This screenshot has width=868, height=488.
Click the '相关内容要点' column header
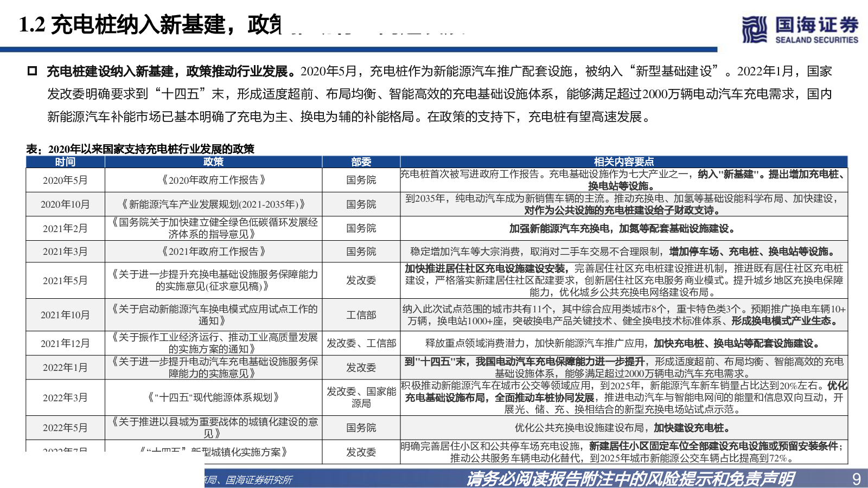[x=624, y=162]
